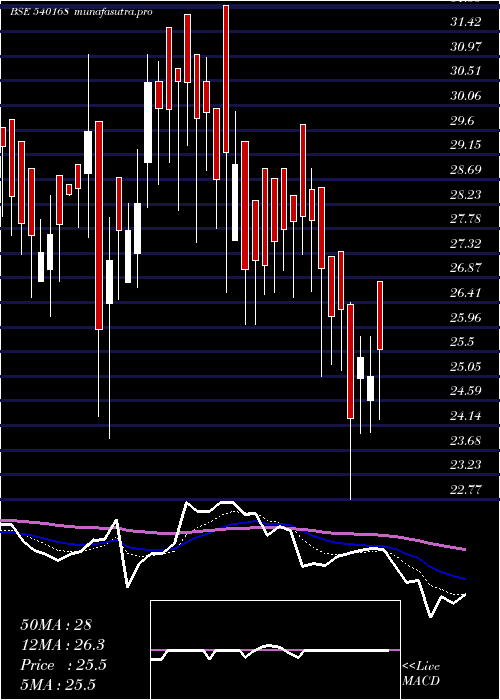This screenshot has height=700, width=500.
Task: Click the BSE 540168 ticker label
Action: 39,12
